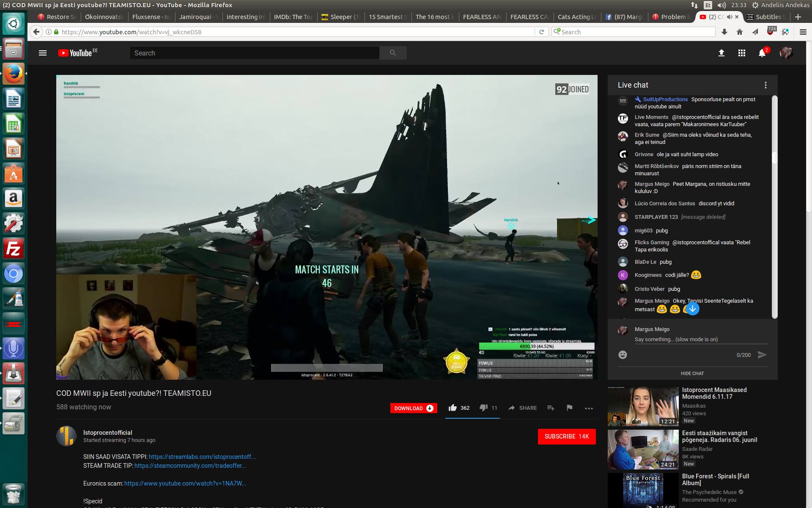Expand the more actions ellipsis under the video
Viewport: 812px width, 508px height.
589,408
